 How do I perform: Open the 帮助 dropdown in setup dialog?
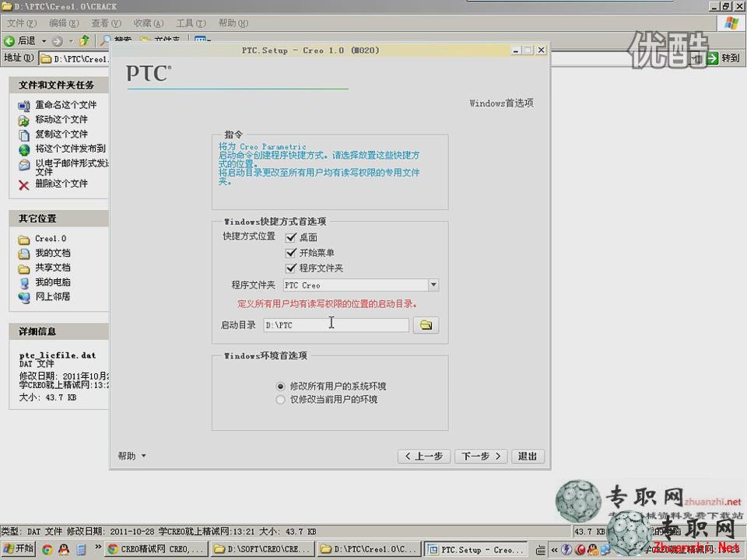[132, 457]
